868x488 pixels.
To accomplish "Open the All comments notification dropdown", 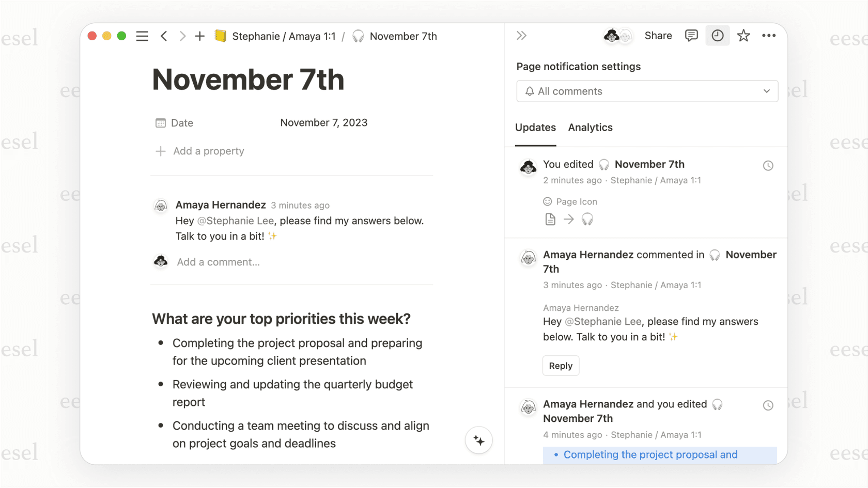I will (647, 91).
